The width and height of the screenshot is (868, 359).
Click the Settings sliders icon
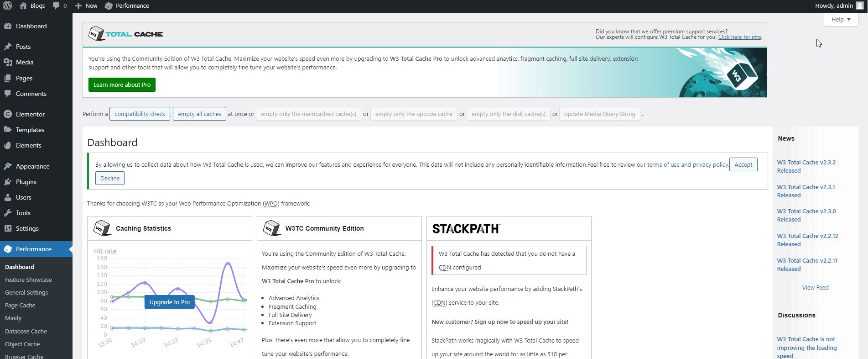pos(8,228)
